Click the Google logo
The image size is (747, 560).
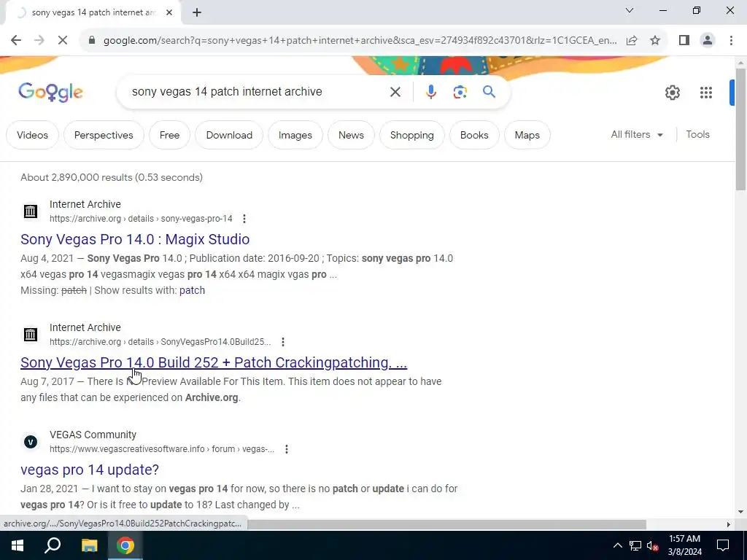[x=50, y=93]
